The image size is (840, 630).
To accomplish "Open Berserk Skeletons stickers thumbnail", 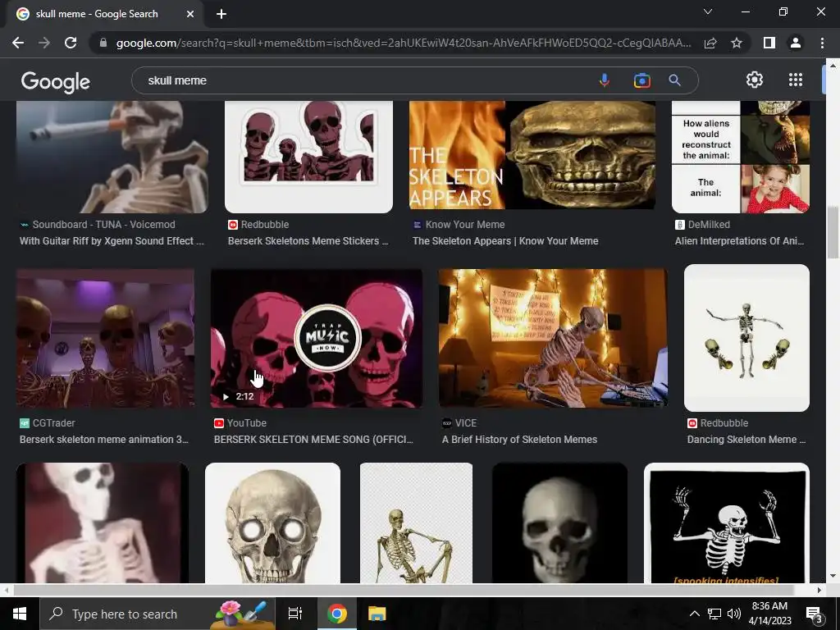I will pos(308,157).
